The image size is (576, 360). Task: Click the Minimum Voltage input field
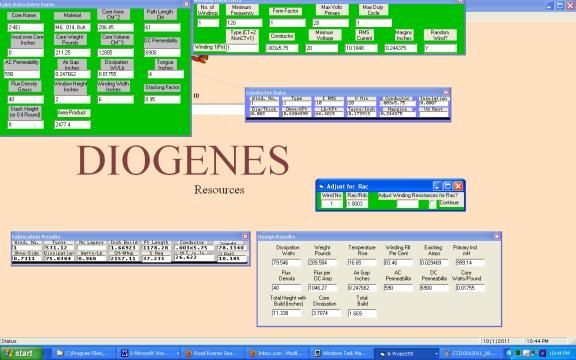[x=321, y=48]
